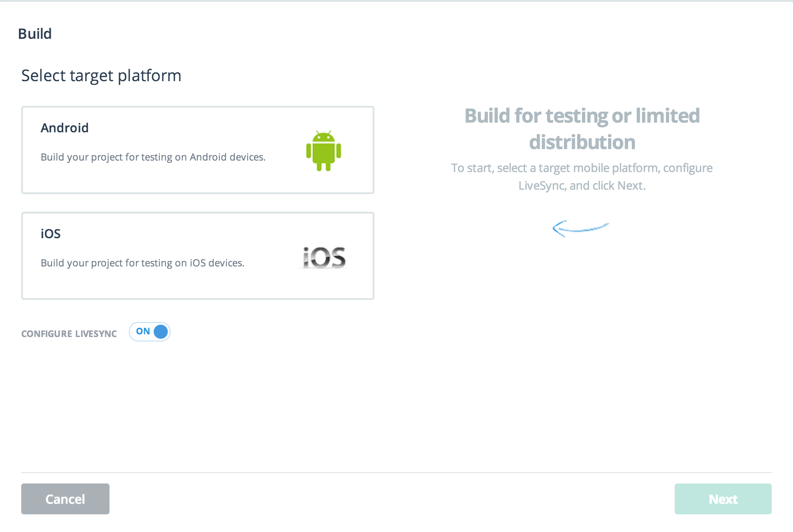Click the green Android robot icon
The image size is (793, 532).
[x=324, y=150]
